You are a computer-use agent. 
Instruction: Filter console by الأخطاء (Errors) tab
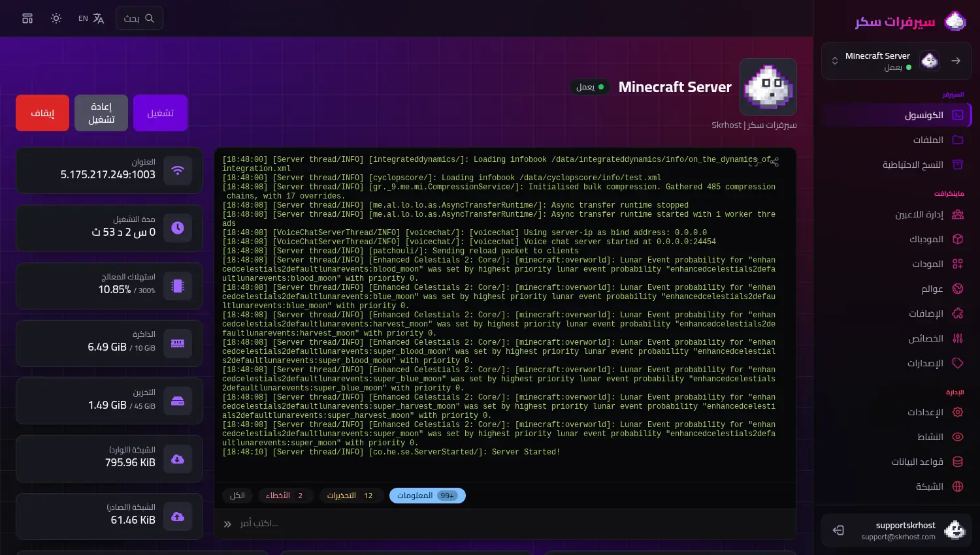click(x=286, y=496)
